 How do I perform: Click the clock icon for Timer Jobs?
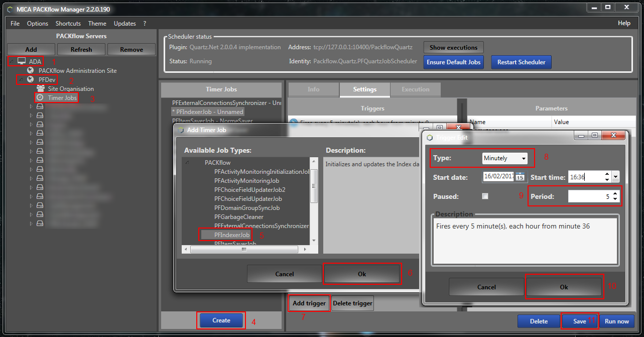[40, 97]
